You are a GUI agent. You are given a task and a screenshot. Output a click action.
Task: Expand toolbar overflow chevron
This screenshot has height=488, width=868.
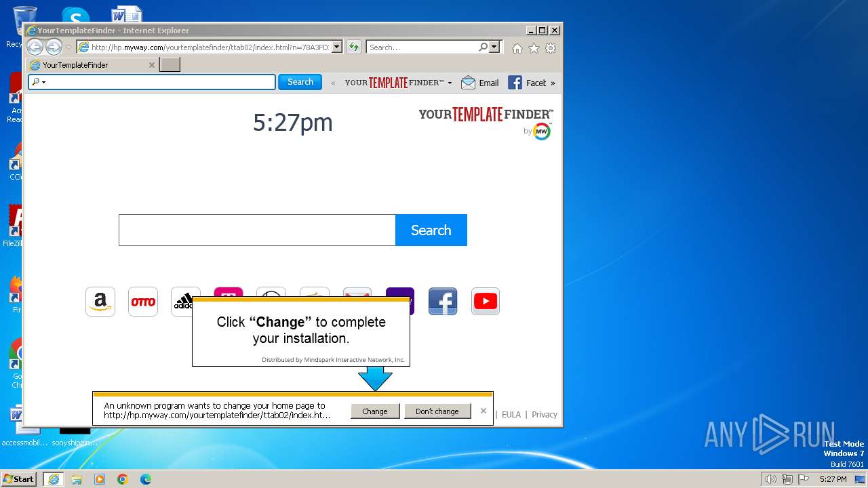click(553, 83)
